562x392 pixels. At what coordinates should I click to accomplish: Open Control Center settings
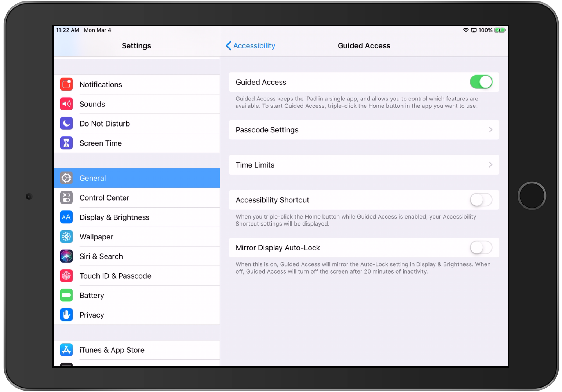136,198
